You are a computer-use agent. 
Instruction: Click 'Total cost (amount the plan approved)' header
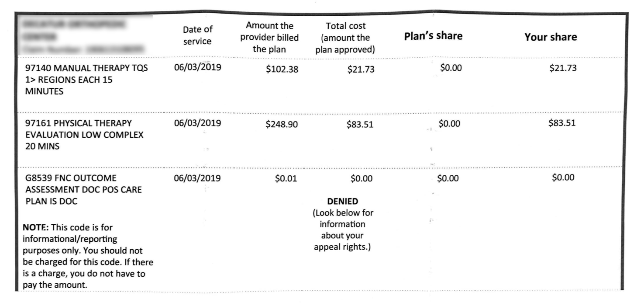click(x=345, y=38)
